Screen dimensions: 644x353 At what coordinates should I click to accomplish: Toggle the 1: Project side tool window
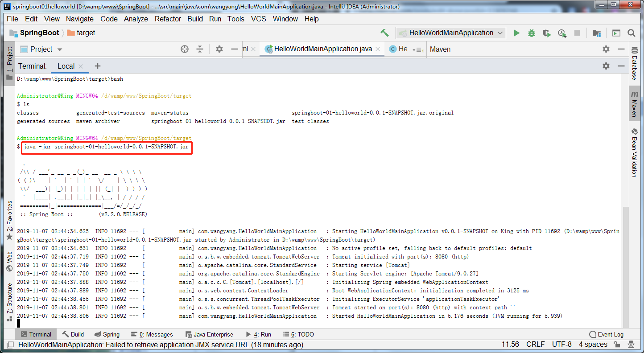tap(9, 63)
